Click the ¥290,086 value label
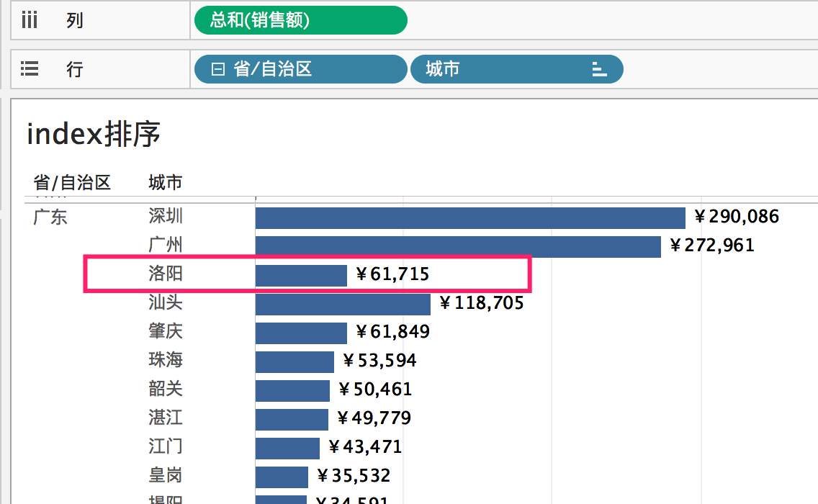Screen dimensions: 818x504 point(735,217)
